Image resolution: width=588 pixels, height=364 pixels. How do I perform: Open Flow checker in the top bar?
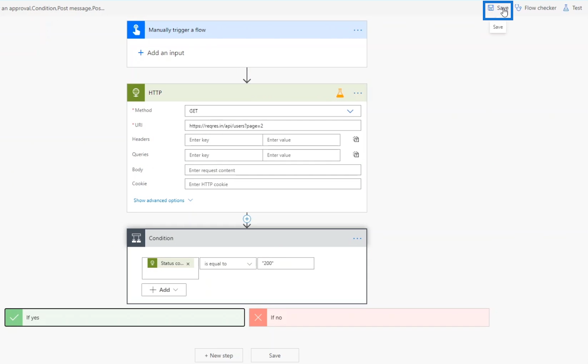coord(536,8)
